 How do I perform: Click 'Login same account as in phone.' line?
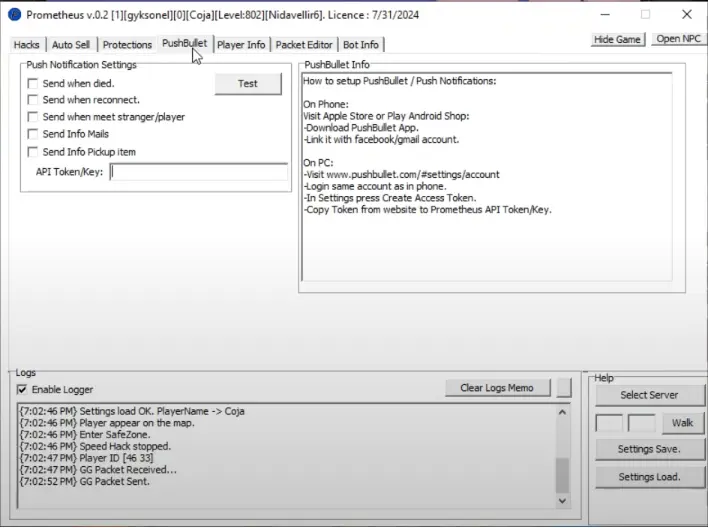click(375, 187)
